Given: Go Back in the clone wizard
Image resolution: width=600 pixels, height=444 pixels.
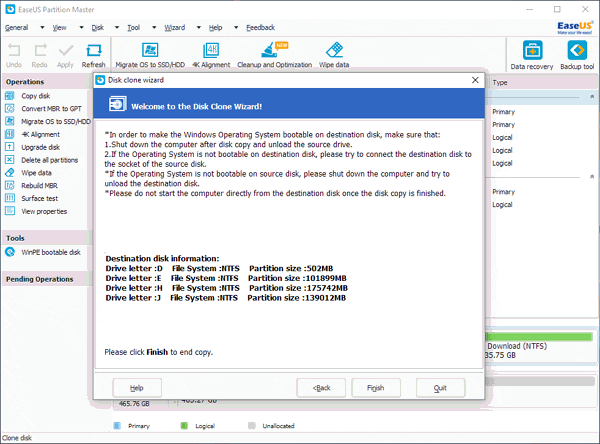Looking at the screenshot, I should [321, 388].
